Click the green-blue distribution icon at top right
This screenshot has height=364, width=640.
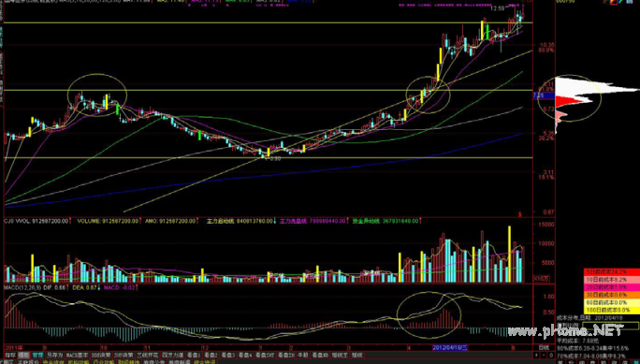coord(621,2)
